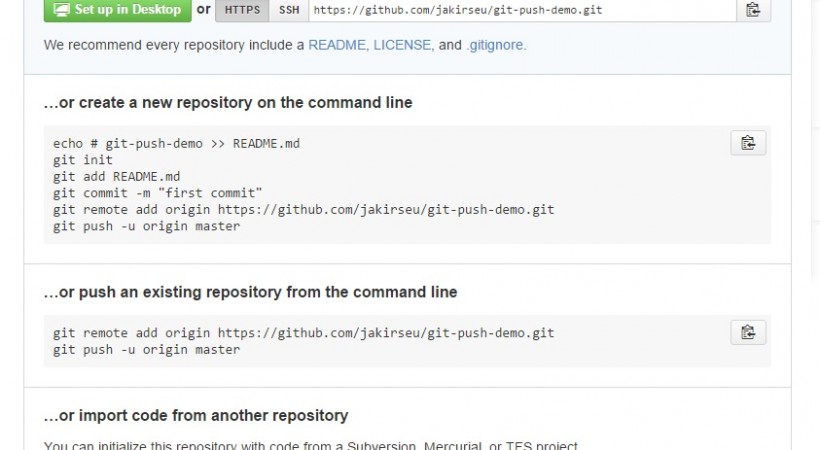
Task: Click "git push -u origin master" in create-new section
Action: [x=146, y=226]
